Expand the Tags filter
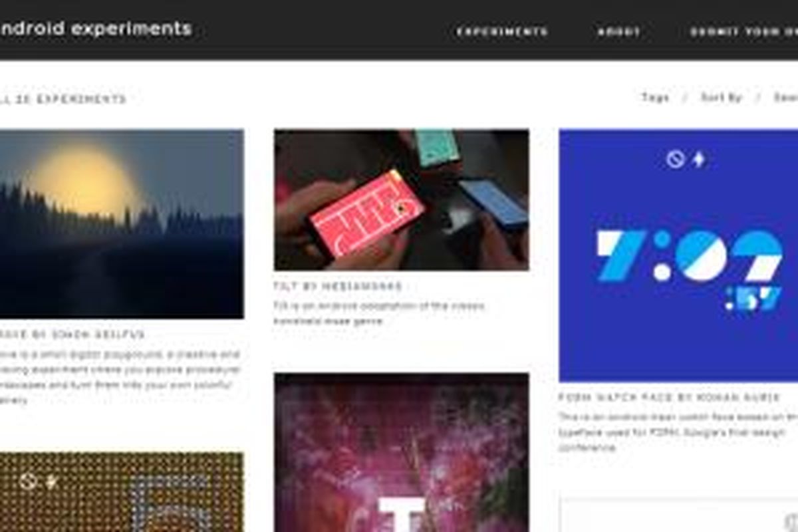 tap(655, 97)
